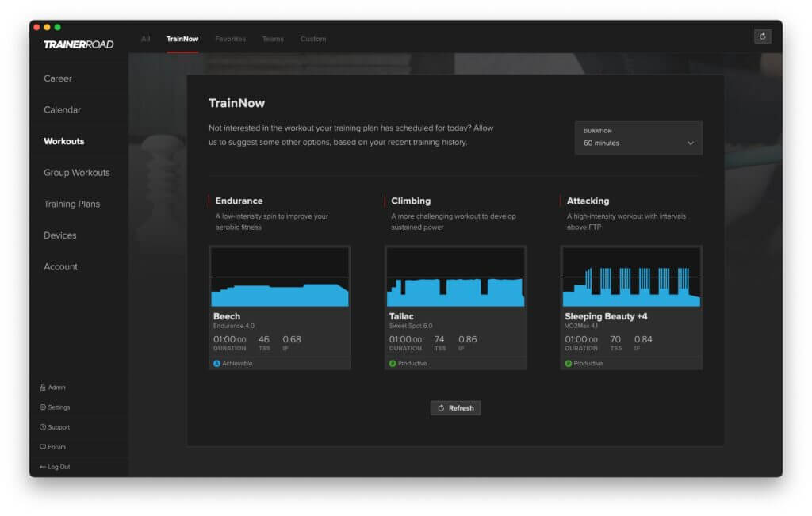Click the Admin lock icon

tap(43, 387)
